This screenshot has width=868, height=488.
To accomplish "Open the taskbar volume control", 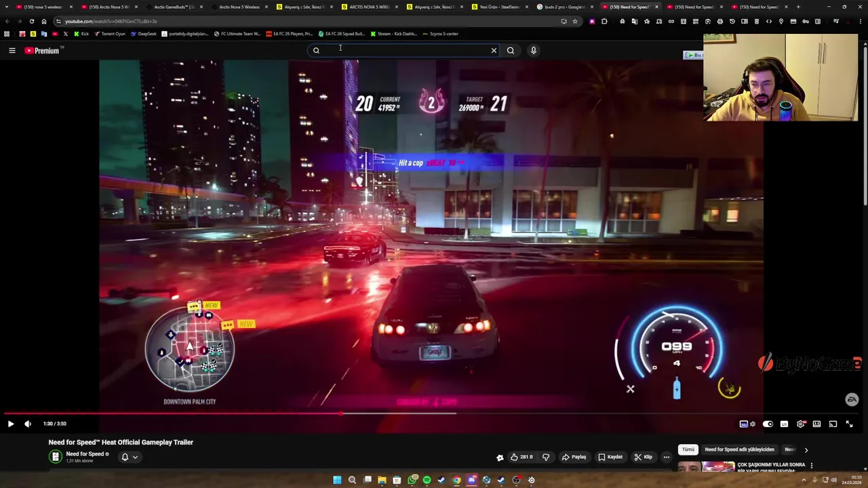I will click(834, 480).
